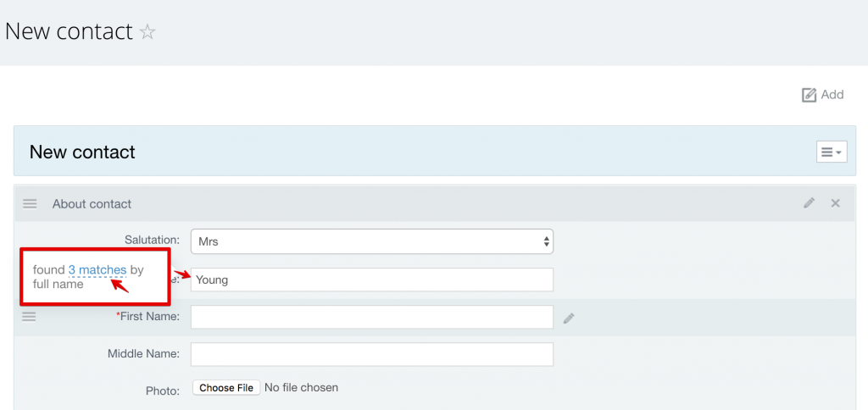Click the First Name input field
This screenshot has width=868, height=410.
click(372, 317)
